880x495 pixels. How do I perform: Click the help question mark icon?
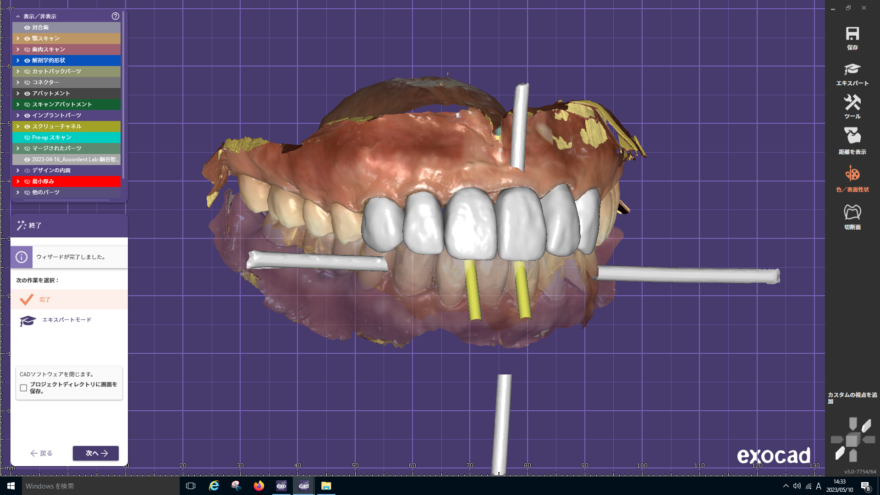pyautogui.click(x=115, y=16)
